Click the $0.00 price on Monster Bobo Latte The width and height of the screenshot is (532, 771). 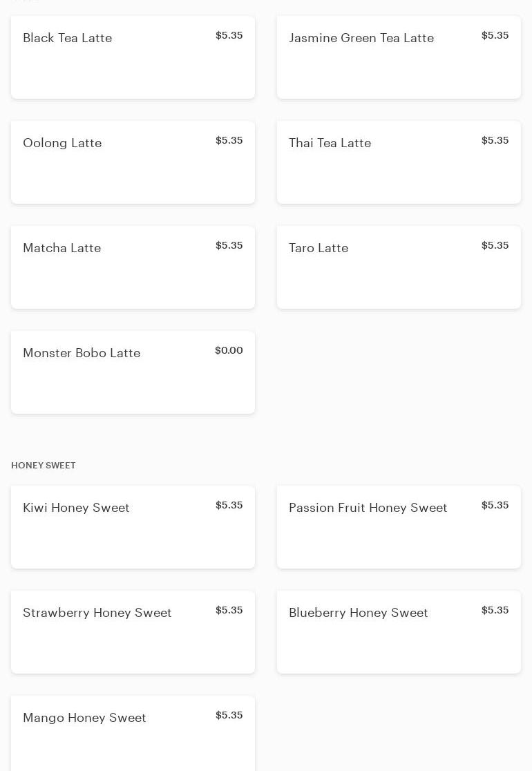pyautogui.click(x=229, y=350)
